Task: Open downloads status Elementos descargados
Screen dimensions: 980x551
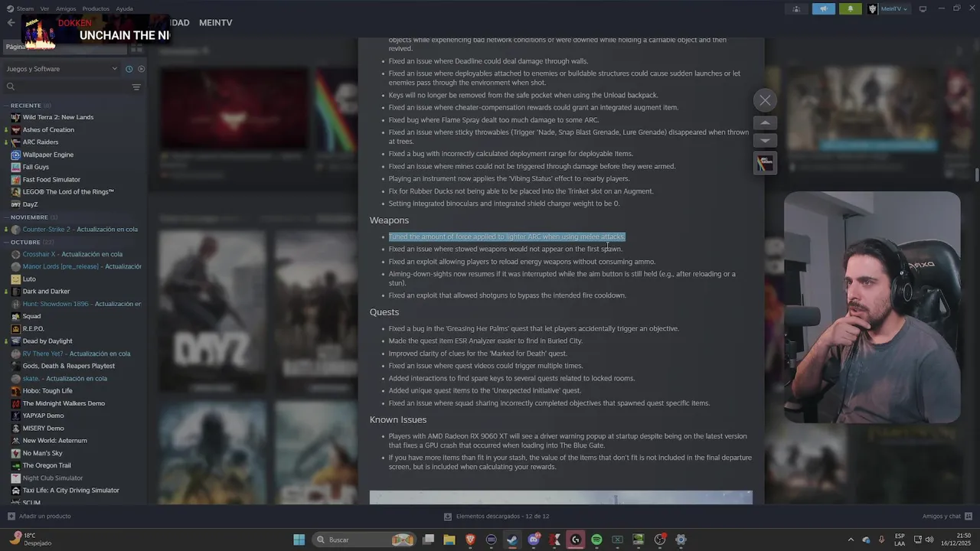Action: [496, 517]
